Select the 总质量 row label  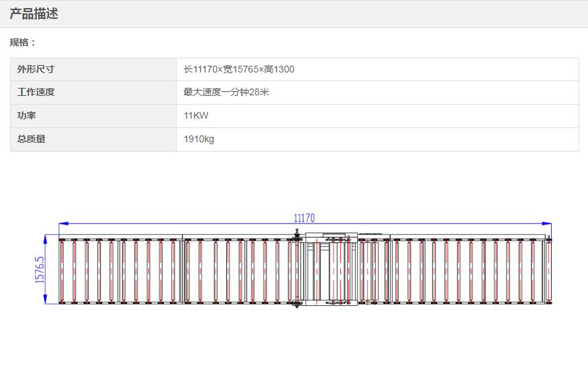click(x=31, y=139)
